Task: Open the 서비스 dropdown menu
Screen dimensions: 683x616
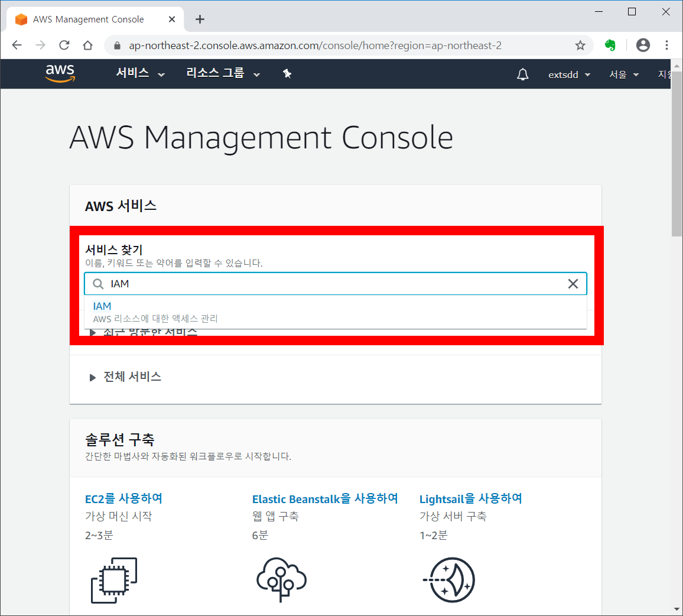Action: coord(140,73)
